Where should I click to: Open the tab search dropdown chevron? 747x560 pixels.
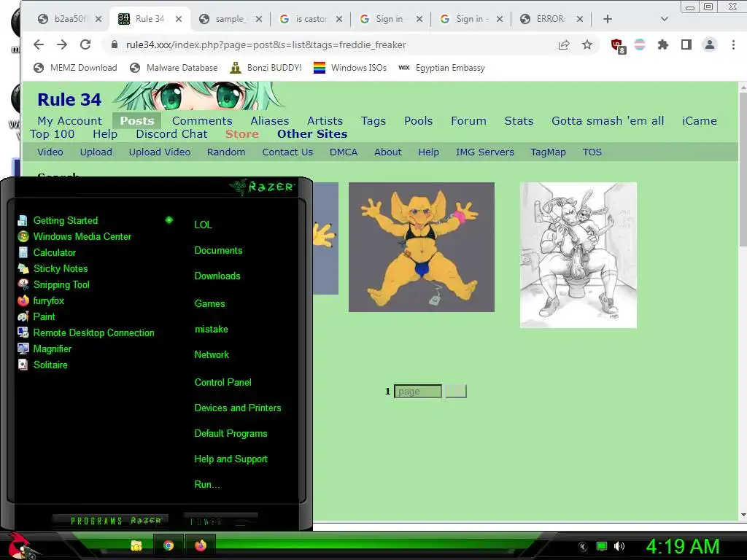click(x=664, y=19)
